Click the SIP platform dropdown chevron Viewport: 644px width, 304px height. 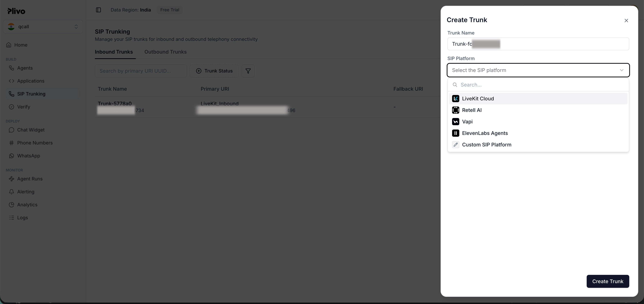coord(622,70)
